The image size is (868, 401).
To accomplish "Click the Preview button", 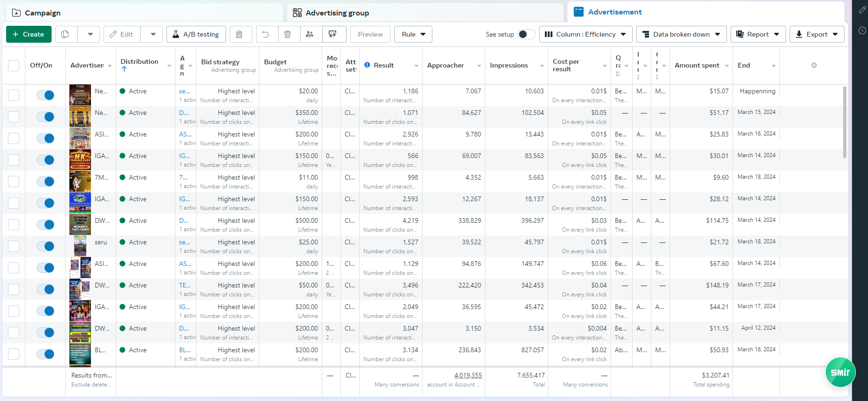I will point(370,34).
